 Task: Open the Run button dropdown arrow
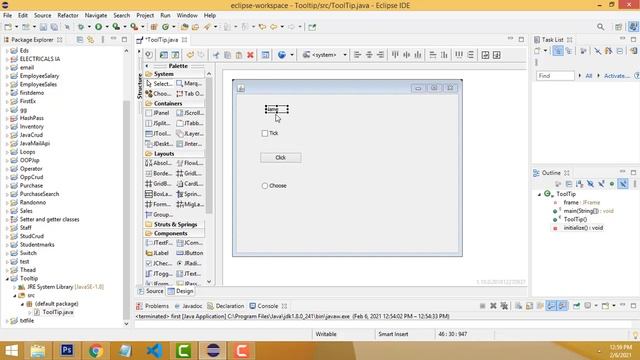[107, 27]
